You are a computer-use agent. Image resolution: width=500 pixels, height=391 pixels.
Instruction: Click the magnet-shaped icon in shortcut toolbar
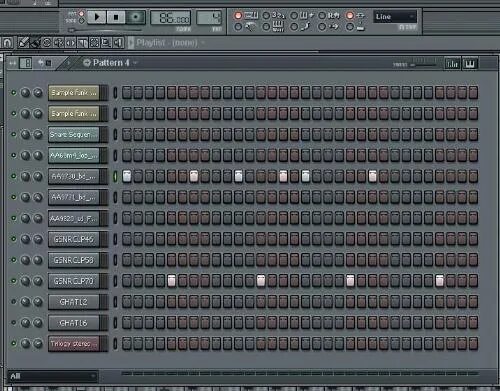point(7,43)
